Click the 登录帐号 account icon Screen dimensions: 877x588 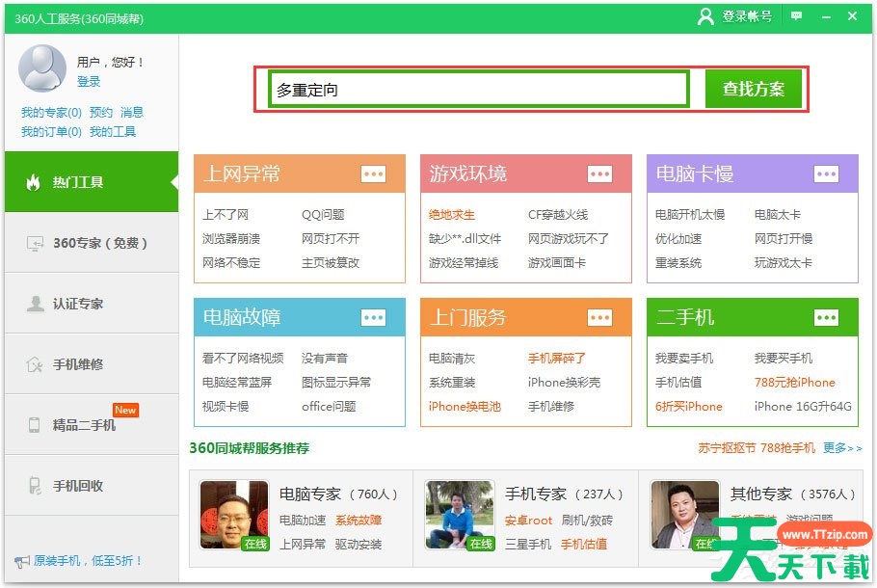[x=705, y=16]
